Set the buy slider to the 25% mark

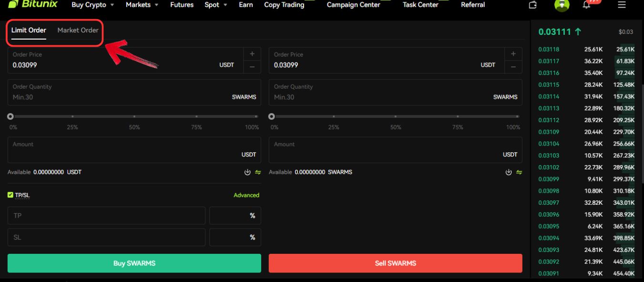[72, 116]
